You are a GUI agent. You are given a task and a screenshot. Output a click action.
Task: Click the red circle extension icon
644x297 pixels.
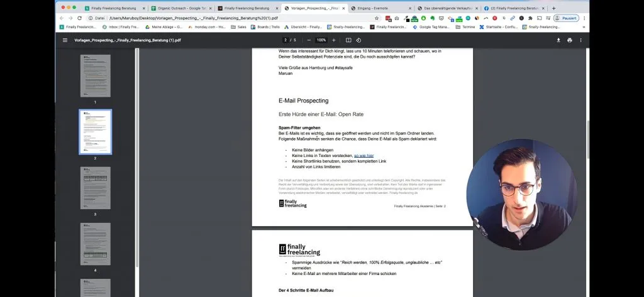point(494,18)
